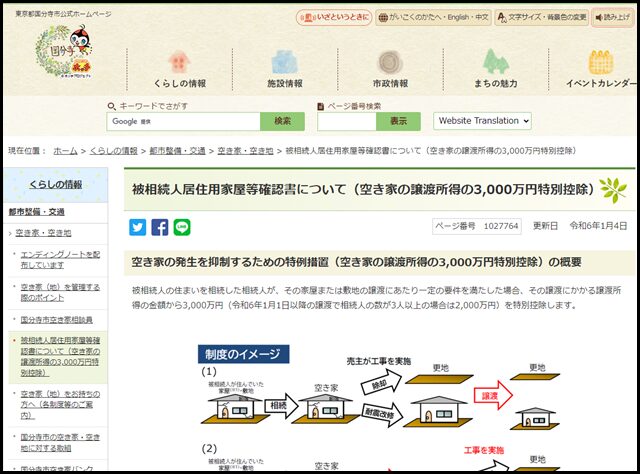Open まちの魅力 trees icon menu
This screenshot has height=474, width=640.
point(496,69)
